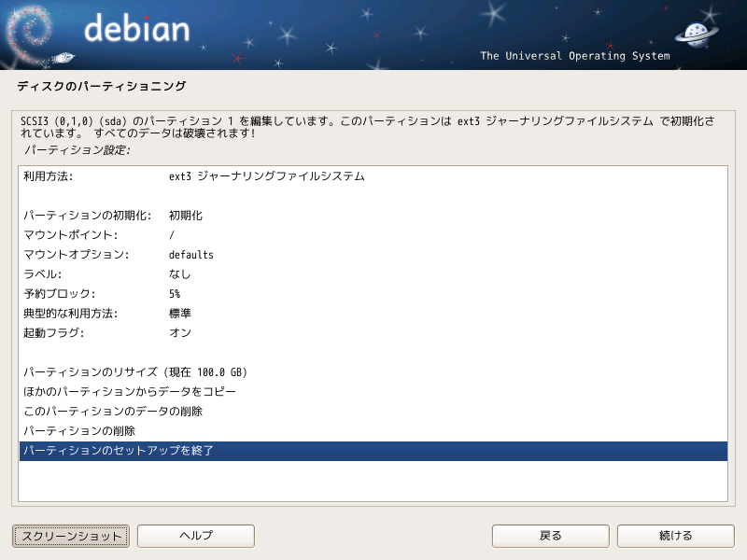Select the 利用方法 ext3 row

tap(373, 176)
